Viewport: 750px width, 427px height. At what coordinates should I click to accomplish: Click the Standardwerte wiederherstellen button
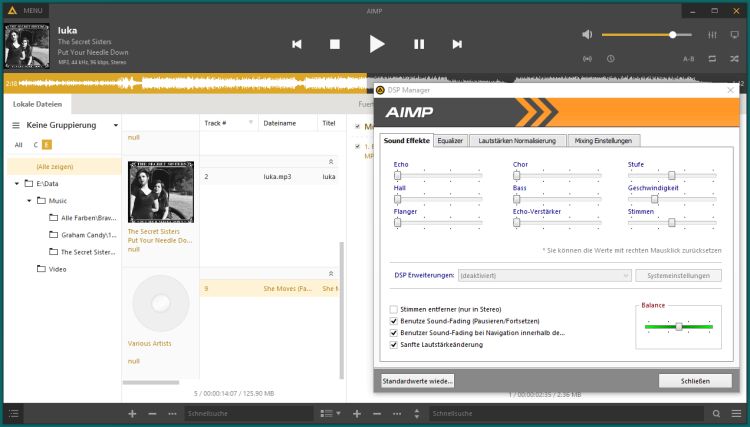tap(418, 381)
